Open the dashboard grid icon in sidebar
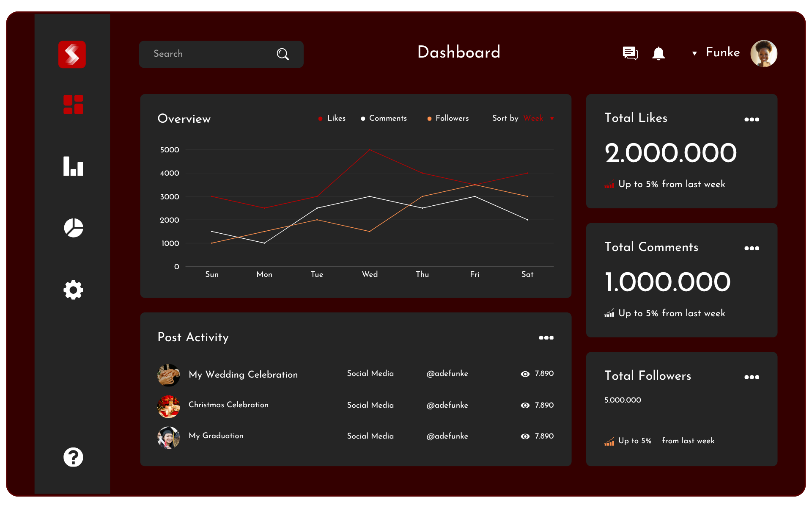812x508 pixels. [x=72, y=105]
